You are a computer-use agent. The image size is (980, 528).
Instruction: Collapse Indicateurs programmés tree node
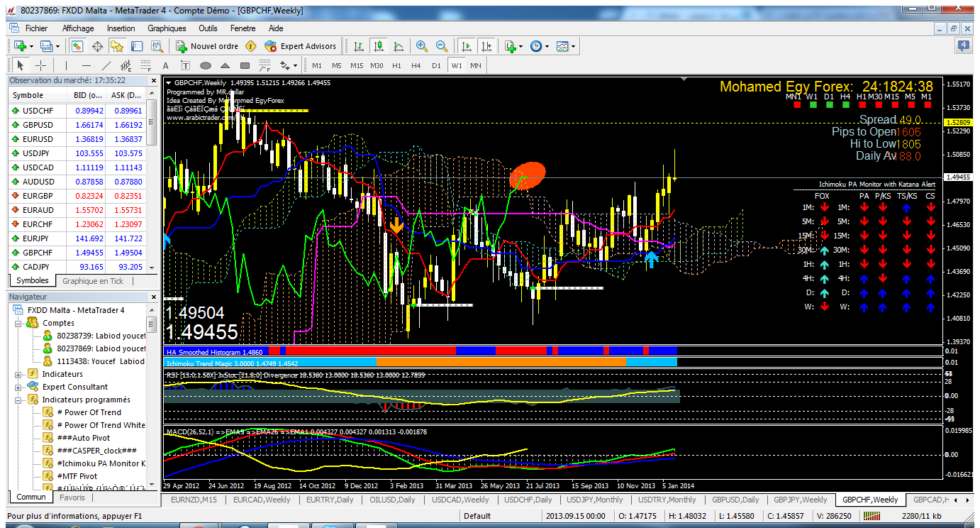[x=18, y=400]
